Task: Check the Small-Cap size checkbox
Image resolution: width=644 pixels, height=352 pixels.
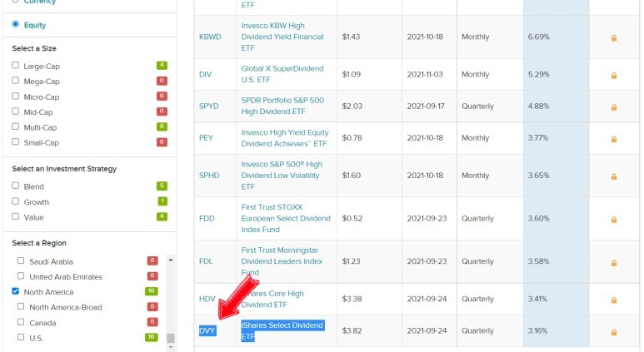Action: point(16,141)
